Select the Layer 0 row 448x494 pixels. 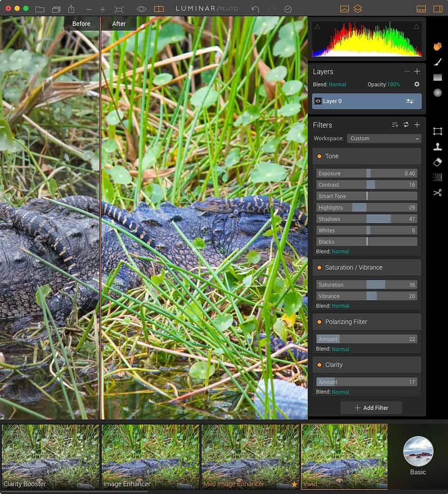(x=367, y=101)
